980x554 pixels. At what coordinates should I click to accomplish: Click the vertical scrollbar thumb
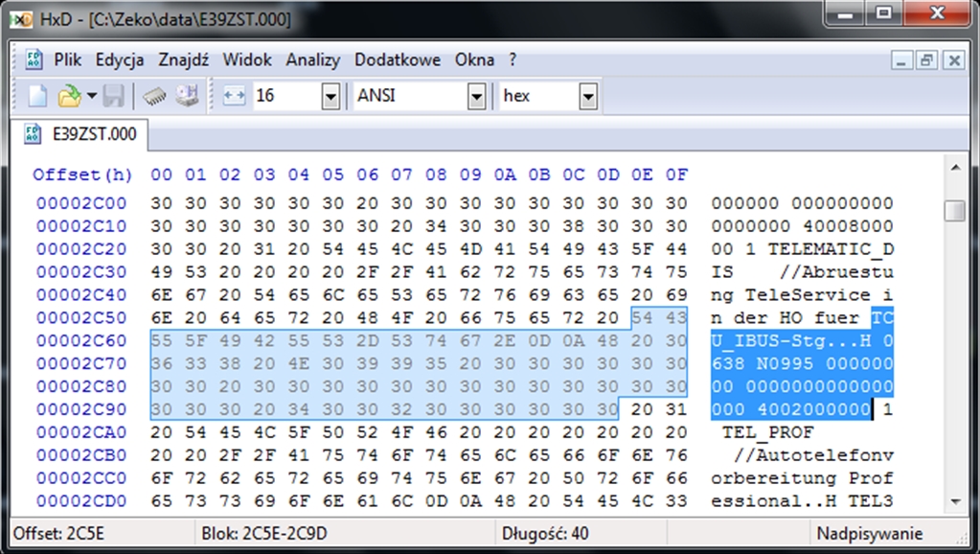[955, 210]
